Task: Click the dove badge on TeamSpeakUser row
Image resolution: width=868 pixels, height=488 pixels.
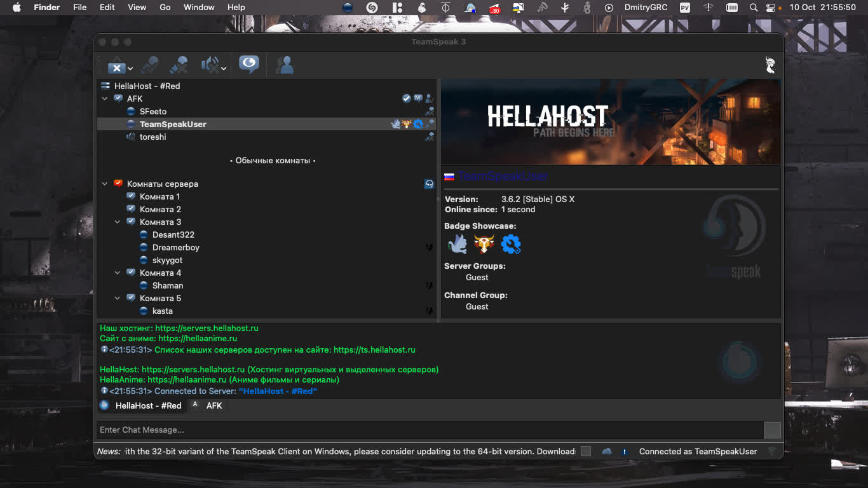Action: (395, 124)
